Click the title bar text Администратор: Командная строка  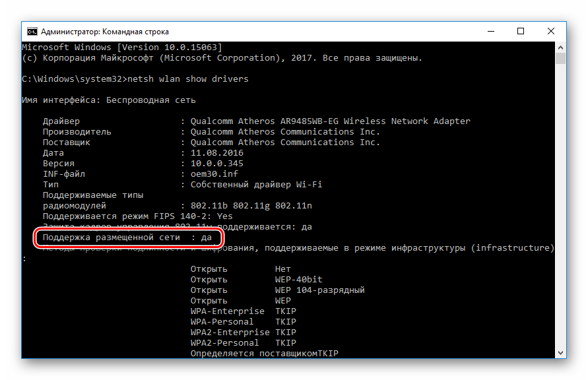click(104, 31)
